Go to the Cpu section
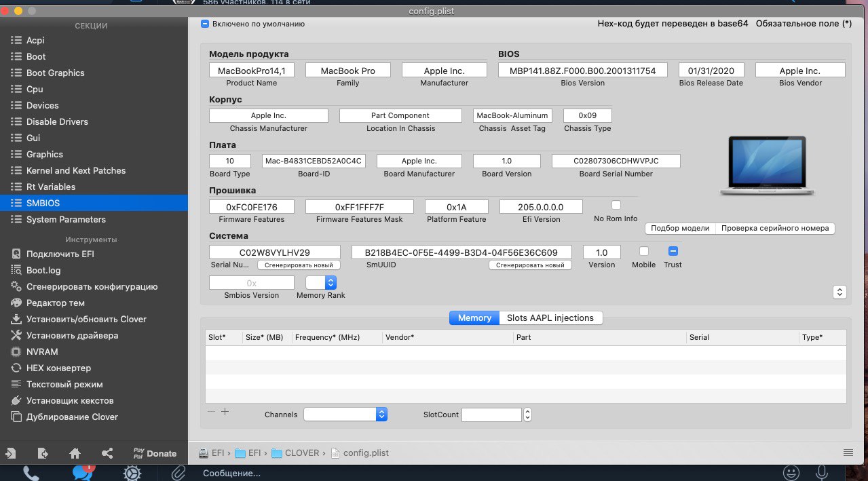Viewport: 868px width, 481px height. pyautogui.click(x=94, y=89)
